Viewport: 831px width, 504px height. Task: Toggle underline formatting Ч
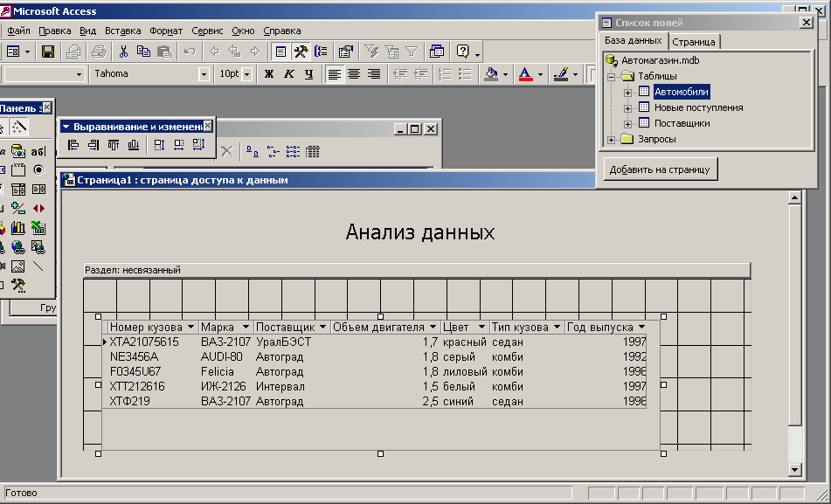point(309,74)
